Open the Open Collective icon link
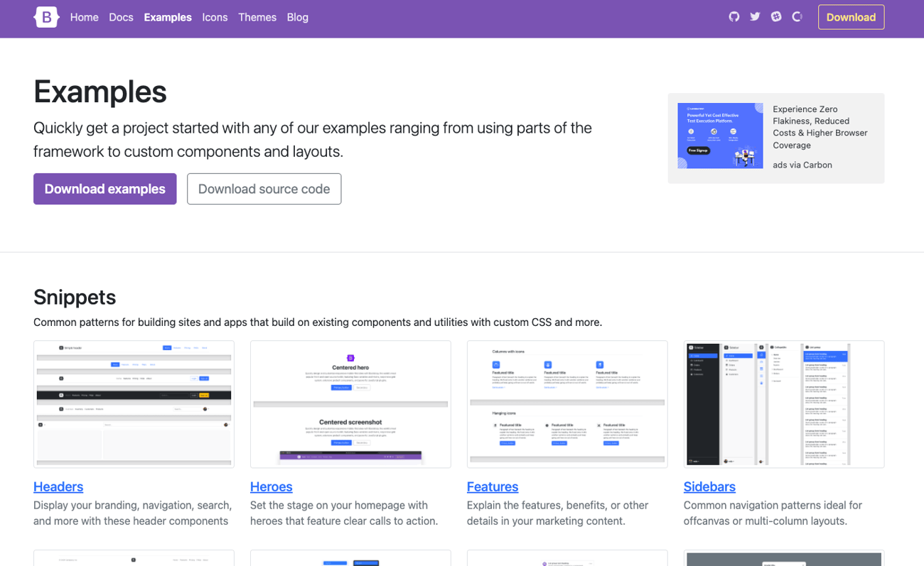Screen dimensions: 924x566 click(x=797, y=16)
